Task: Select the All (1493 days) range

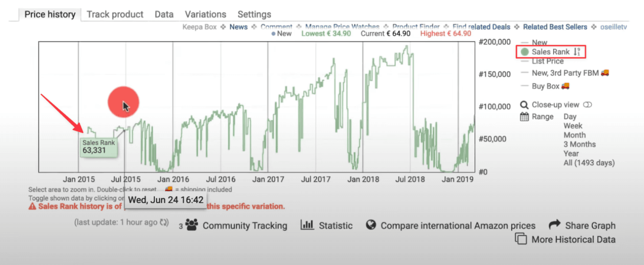Action: point(589,163)
